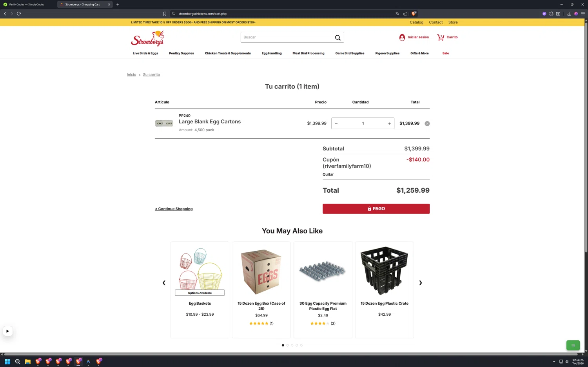Open Pigeon Supplies menu
The width and height of the screenshot is (588, 367).
tap(387, 53)
